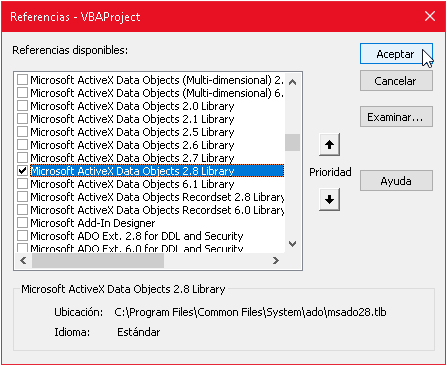This screenshot has width=447, height=366.
Task: Check Microsoft ActiveX Data Objects 2.6 Library
Action: click(x=22, y=145)
